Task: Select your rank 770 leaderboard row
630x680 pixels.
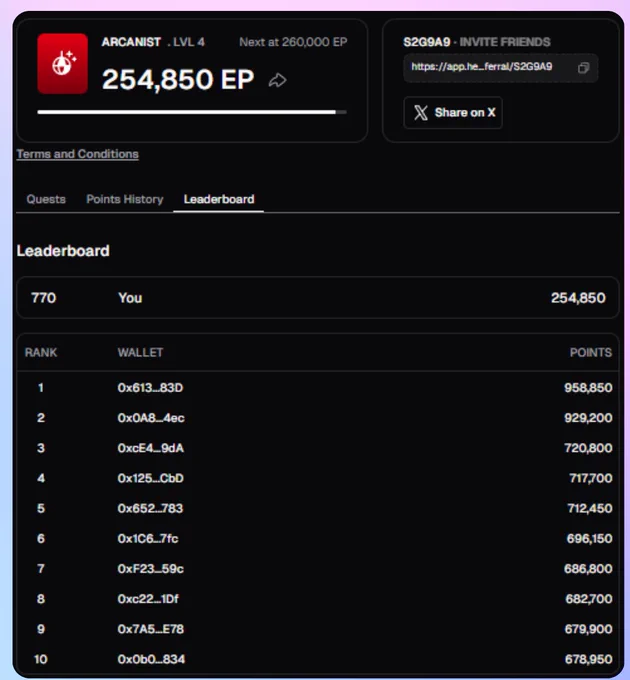Action: coord(317,298)
